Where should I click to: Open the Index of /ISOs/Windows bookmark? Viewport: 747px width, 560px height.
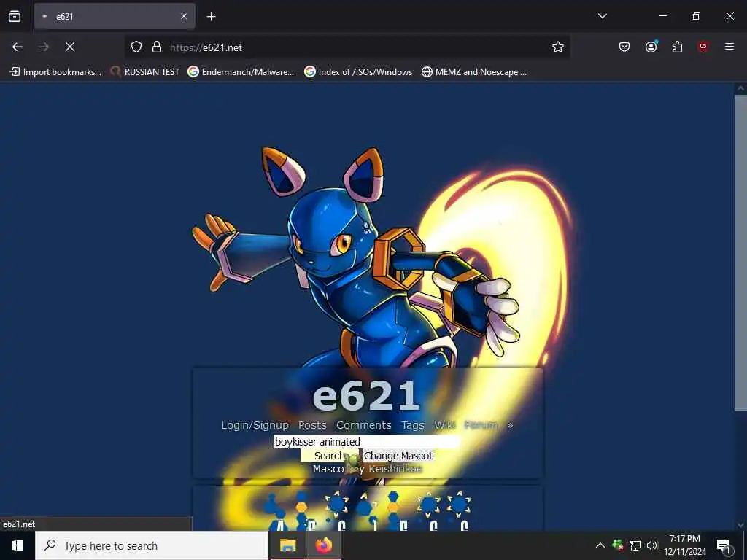coord(358,72)
